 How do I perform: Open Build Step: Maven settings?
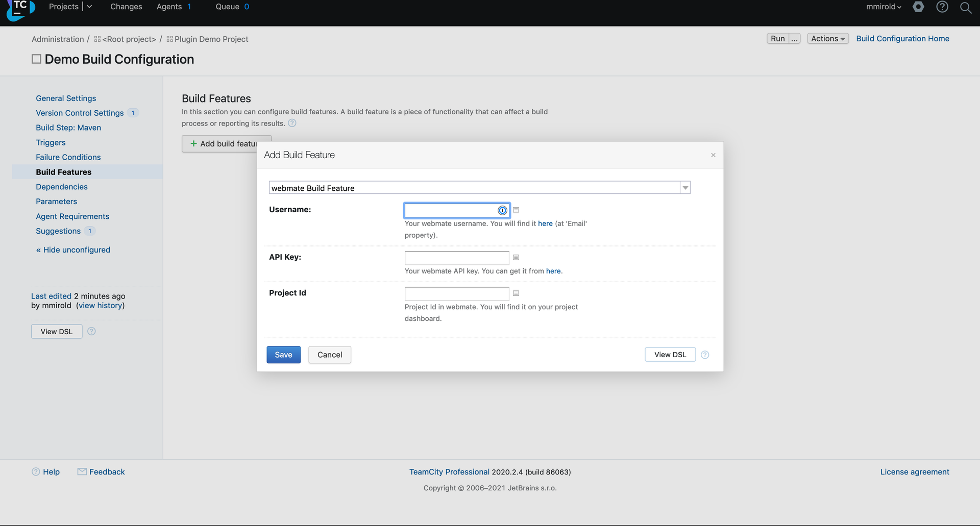tap(68, 128)
